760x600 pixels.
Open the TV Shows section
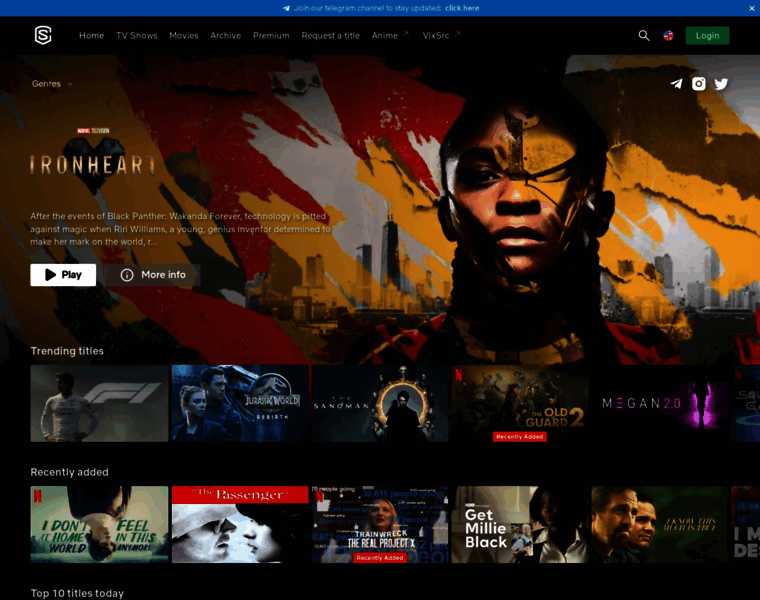tap(137, 35)
